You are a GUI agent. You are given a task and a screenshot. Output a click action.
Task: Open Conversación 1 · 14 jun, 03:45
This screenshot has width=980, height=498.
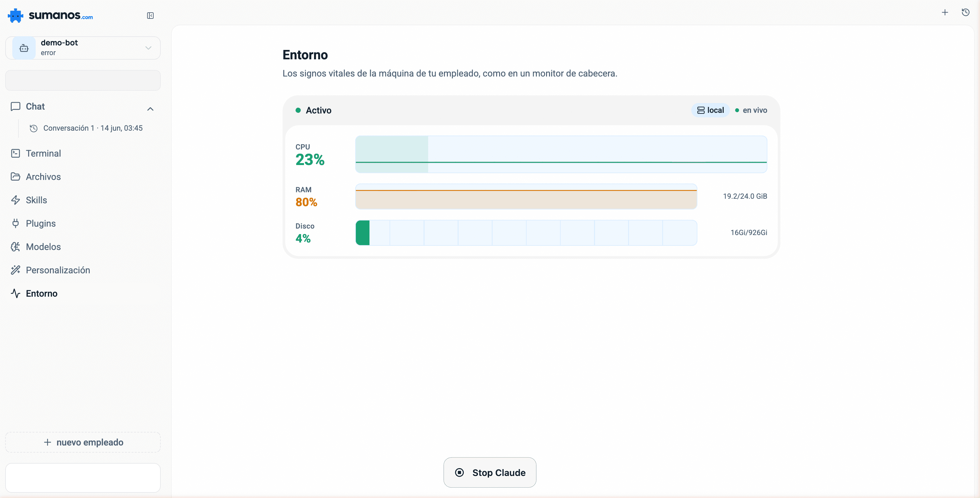(x=93, y=128)
